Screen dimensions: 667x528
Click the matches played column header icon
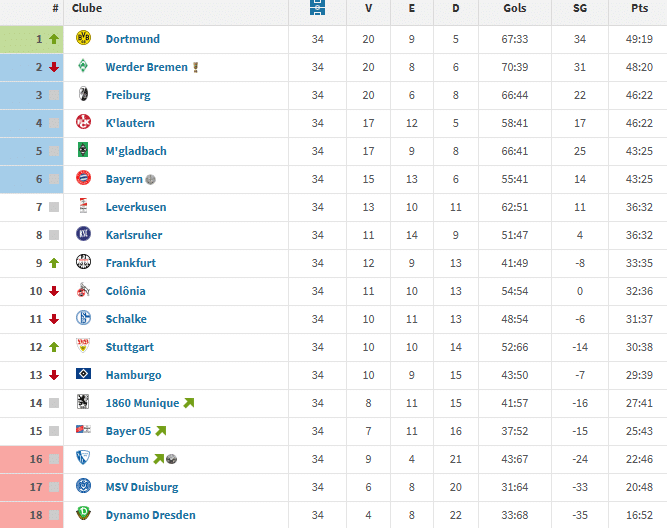(x=317, y=8)
